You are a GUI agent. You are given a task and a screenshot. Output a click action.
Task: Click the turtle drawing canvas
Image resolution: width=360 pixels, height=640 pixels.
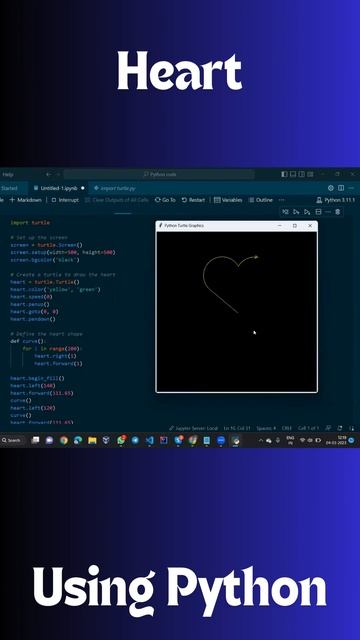tap(237, 311)
